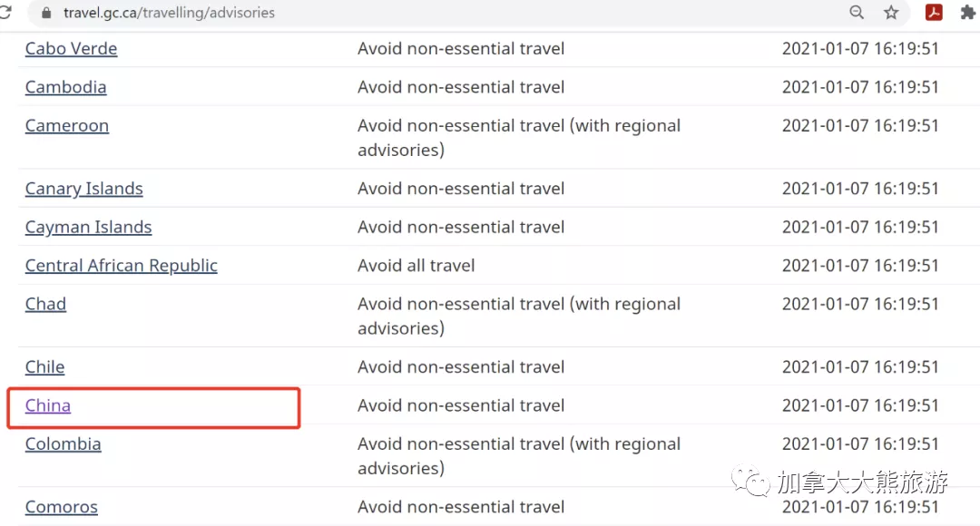Open the Canary Islands advisory link
This screenshot has height=526, width=980.
83,189
